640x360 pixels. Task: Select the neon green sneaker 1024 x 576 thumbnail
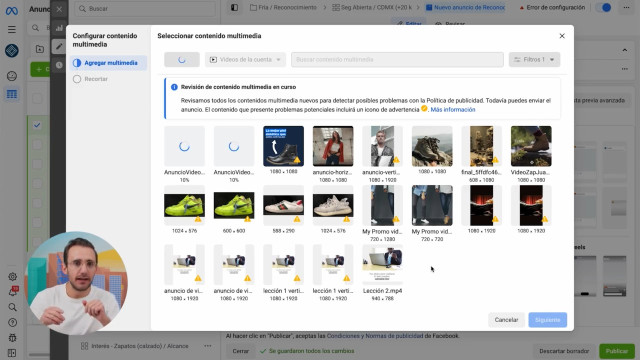point(184,205)
